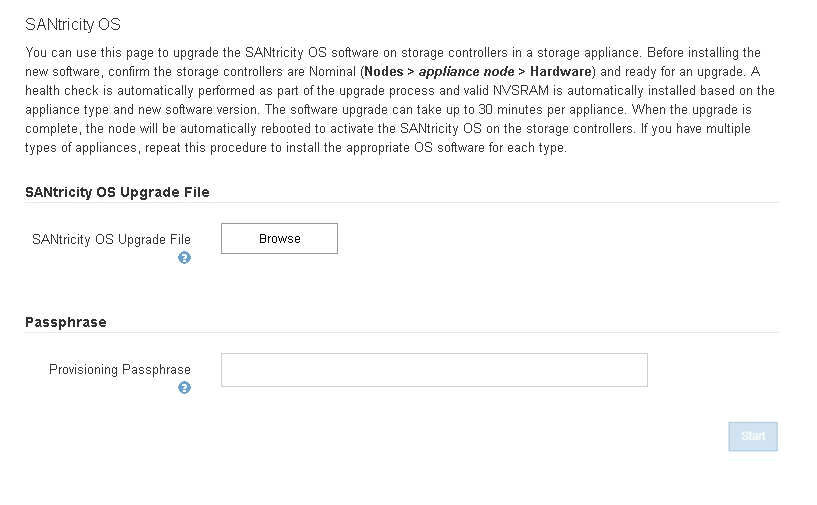The image size is (817, 505).
Task: Open help icon below Provisioning Passphrase label
Action: pyautogui.click(x=184, y=388)
